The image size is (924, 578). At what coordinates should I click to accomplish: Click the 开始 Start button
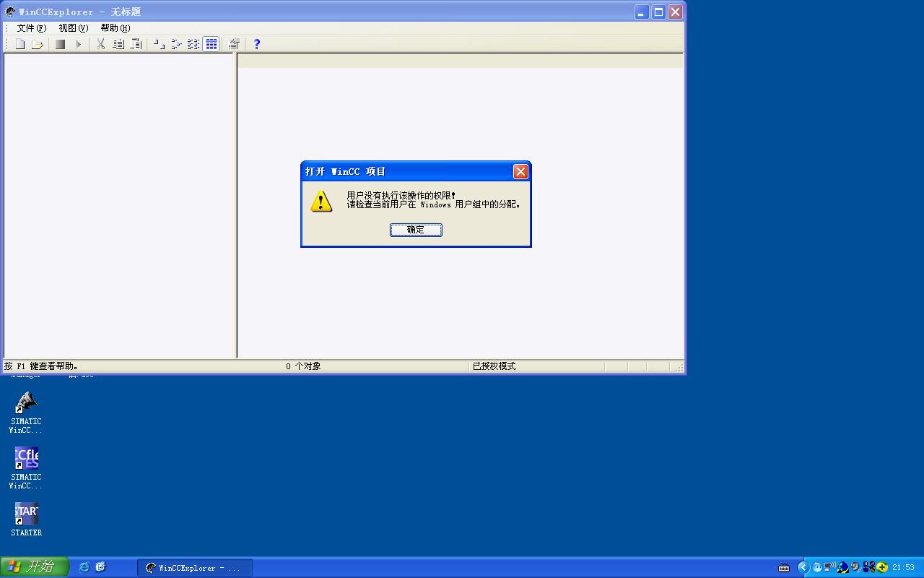(35, 567)
